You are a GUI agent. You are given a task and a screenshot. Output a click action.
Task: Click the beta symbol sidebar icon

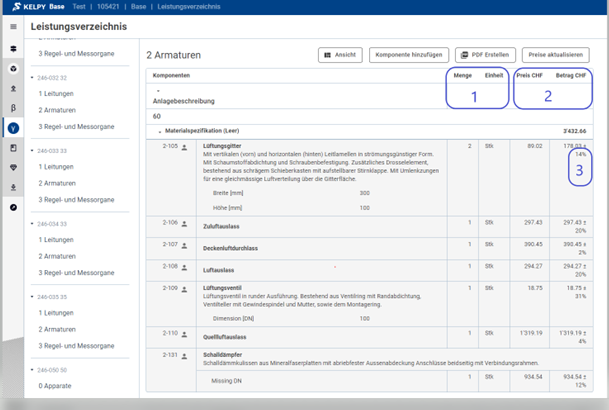coord(13,107)
